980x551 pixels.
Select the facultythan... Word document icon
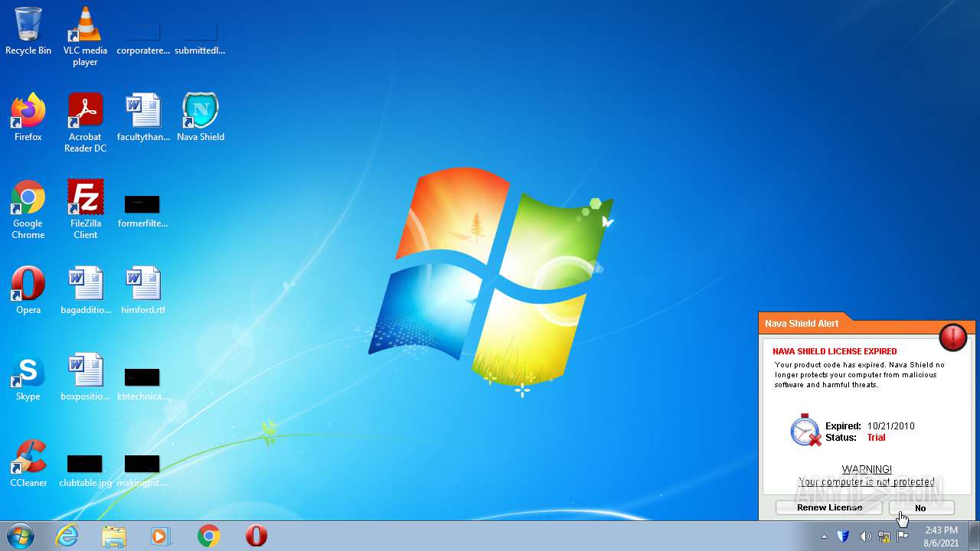click(143, 117)
